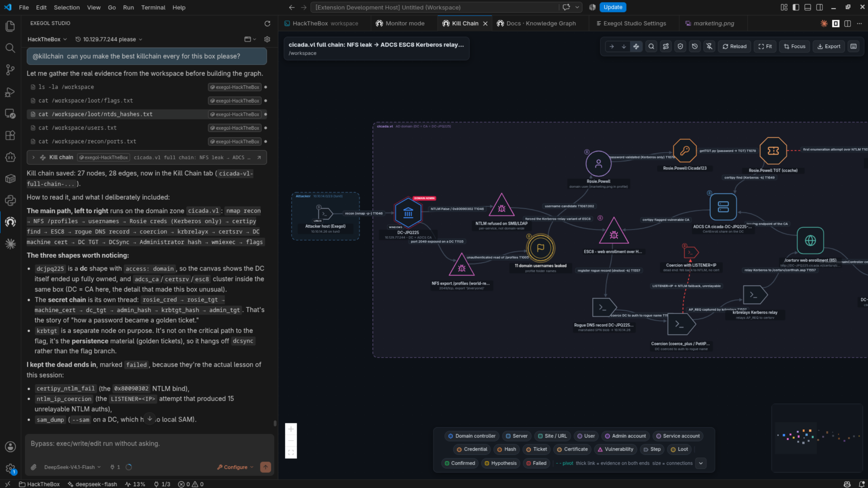Select the graph/network layout mode

636,46
